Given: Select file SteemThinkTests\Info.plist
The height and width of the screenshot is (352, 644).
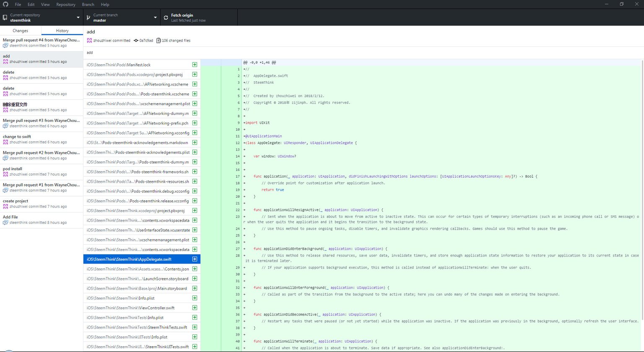Looking at the screenshot, I should click(142, 317).
